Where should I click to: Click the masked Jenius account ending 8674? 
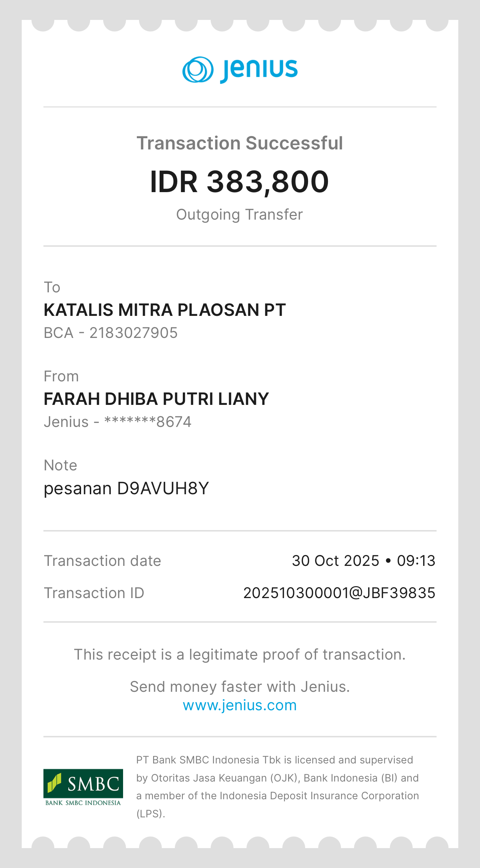point(118,422)
